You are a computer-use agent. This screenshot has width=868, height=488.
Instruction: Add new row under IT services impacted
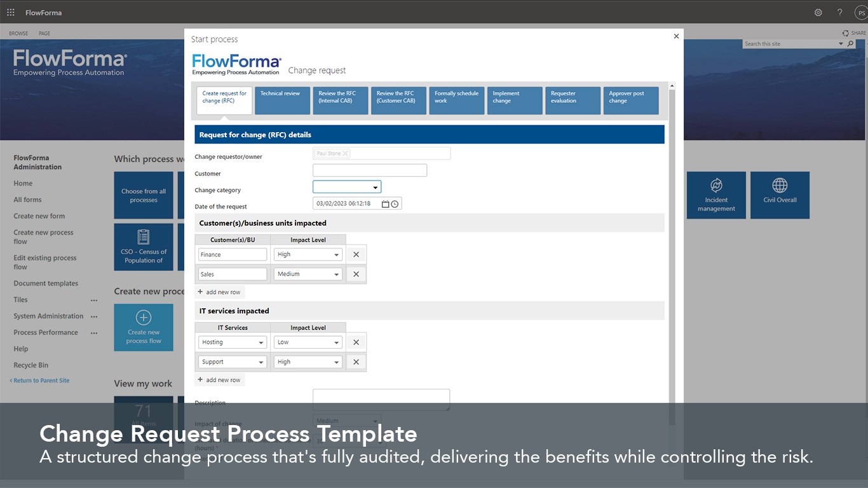[219, 380]
